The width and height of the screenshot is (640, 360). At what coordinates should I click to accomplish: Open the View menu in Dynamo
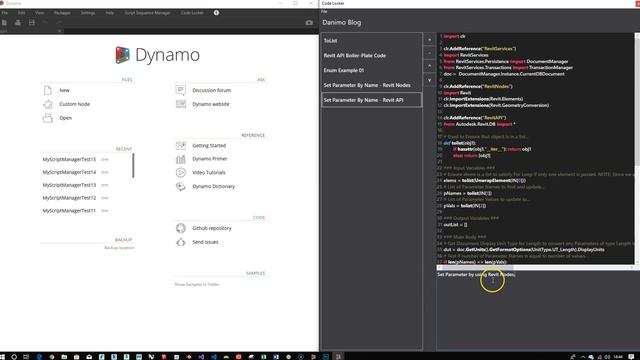coord(40,13)
